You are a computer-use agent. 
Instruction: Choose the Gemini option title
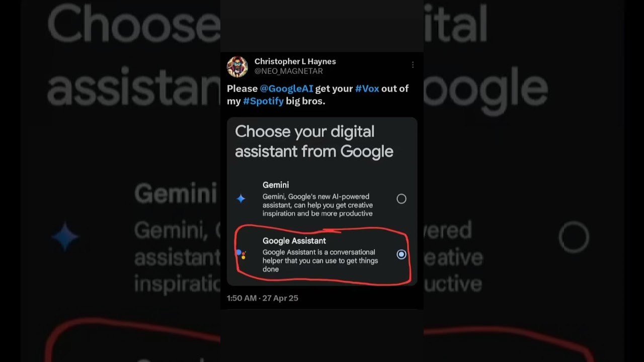[276, 185]
